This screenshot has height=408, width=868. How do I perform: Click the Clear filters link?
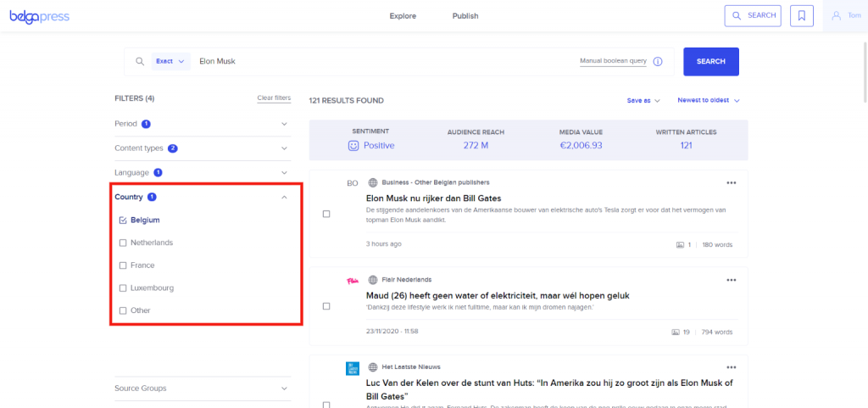[274, 98]
